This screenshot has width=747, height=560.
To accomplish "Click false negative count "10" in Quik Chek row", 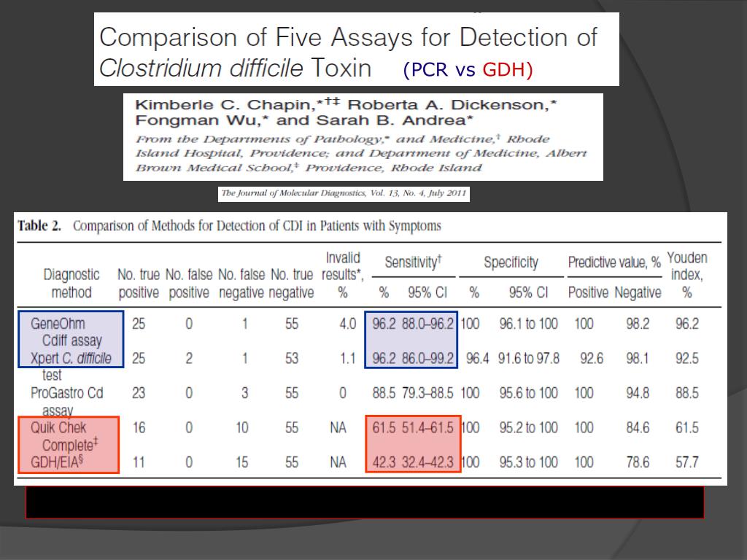I will pyautogui.click(x=242, y=427).
